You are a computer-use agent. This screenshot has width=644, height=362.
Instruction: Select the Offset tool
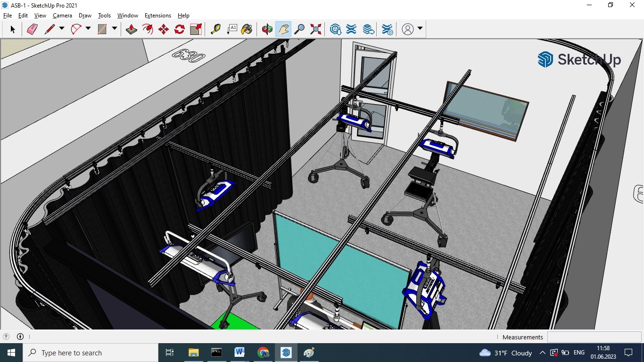coord(148,29)
